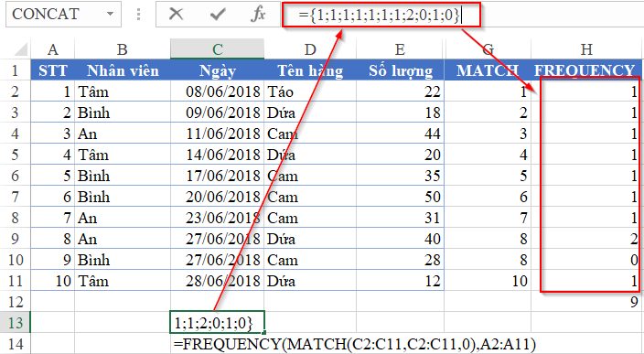The height and width of the screenshot is (354, 644).
Task: Click Số lượng value 12
Action: [400, 281]
